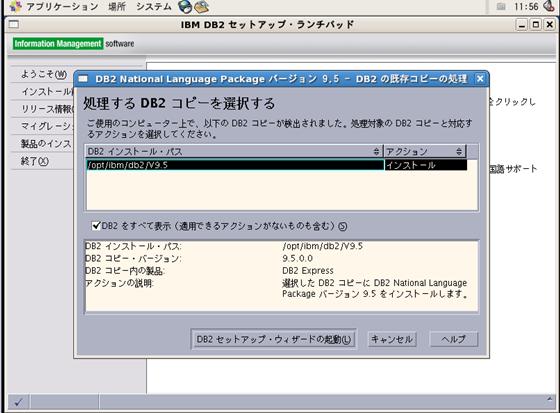560x413 pixels.
Task: Open the インストール action cell dropdown
Action: pos(426,165)
